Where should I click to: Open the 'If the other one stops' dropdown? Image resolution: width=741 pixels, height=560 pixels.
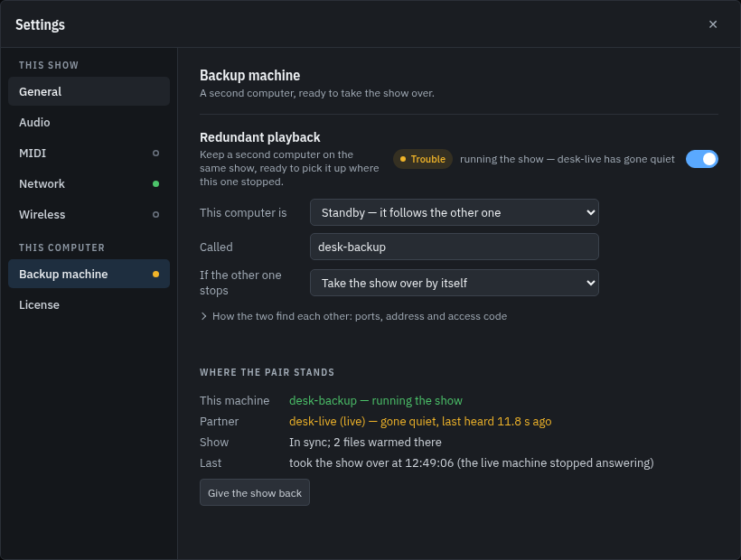coord(455,283)
